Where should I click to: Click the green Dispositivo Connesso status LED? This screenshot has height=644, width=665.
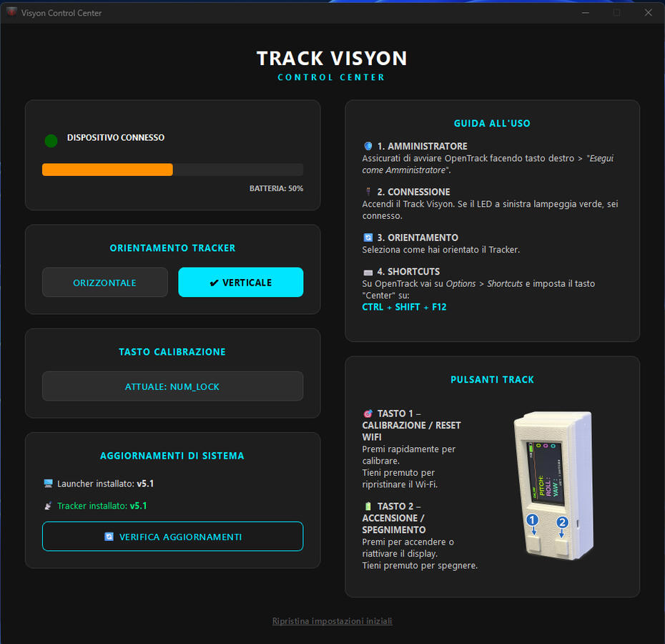point(49,141)
